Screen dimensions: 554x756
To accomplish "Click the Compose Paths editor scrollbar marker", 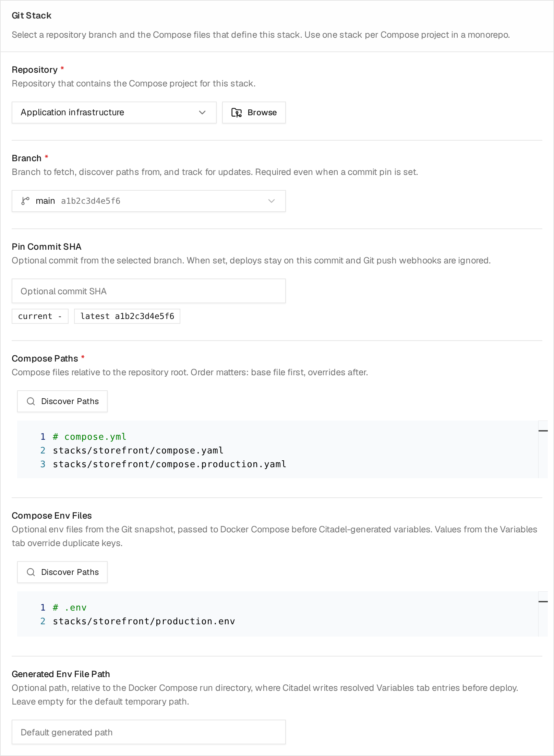I will 543,430.
